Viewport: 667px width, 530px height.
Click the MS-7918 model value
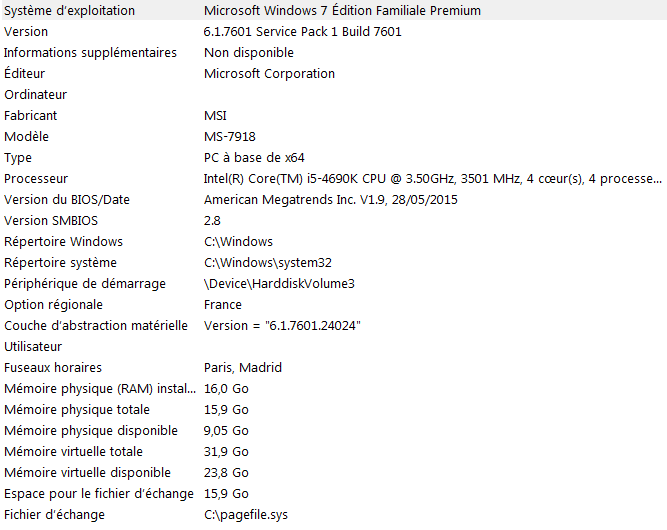pyautogui.click(x=230, y=137)
